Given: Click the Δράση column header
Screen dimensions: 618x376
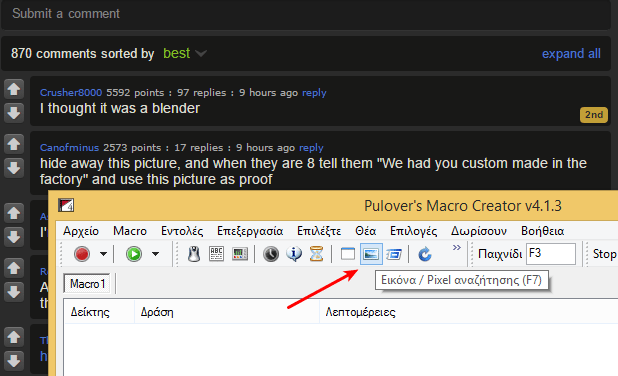Looking at the screenshot, I should 227,312.
